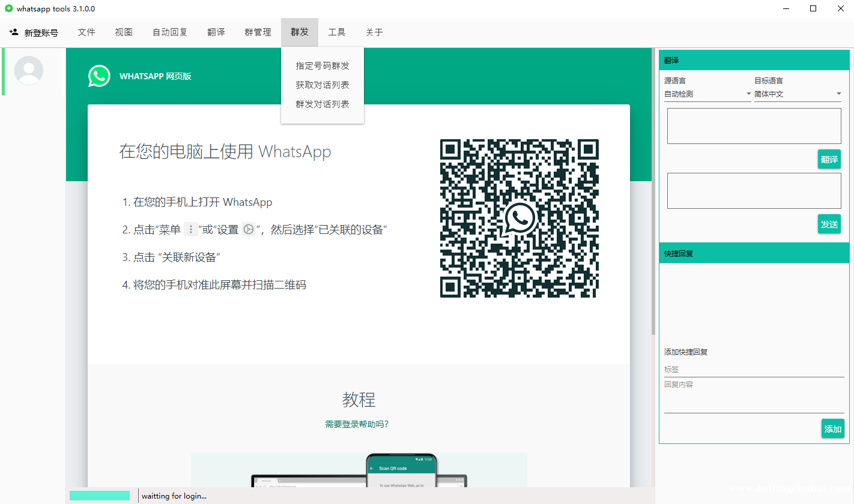Click the 添加快捷回复 label
Viewport: 854px width, 504px height.
click(x=686, y=352)
